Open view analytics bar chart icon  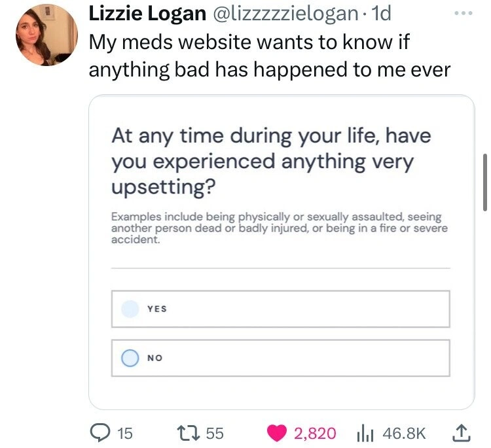coord(363,432)
